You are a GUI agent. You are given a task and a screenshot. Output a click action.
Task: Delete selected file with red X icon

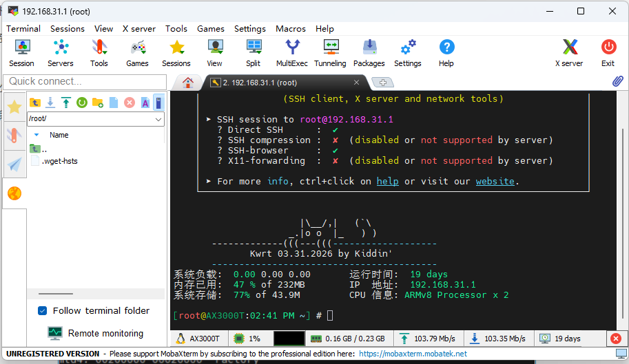click(129, 103)
